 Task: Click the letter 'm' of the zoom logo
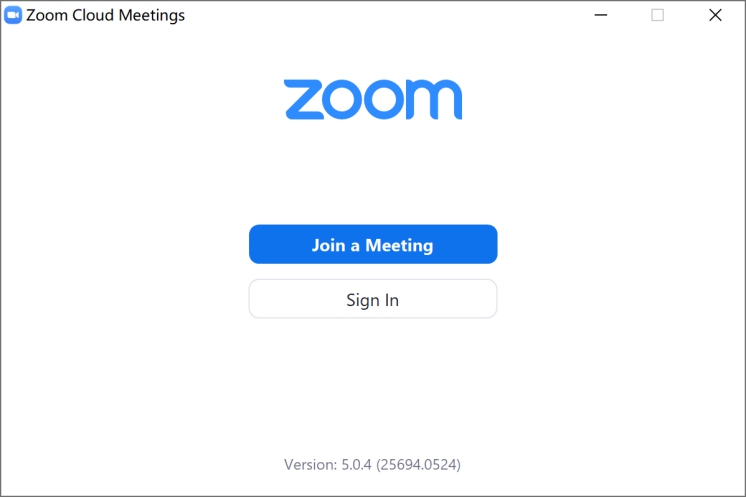(x=434, y=99)
